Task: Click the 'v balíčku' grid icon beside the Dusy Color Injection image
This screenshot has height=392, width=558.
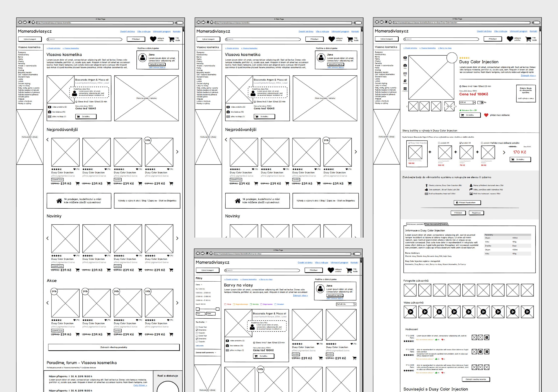Action: point(405,89)
